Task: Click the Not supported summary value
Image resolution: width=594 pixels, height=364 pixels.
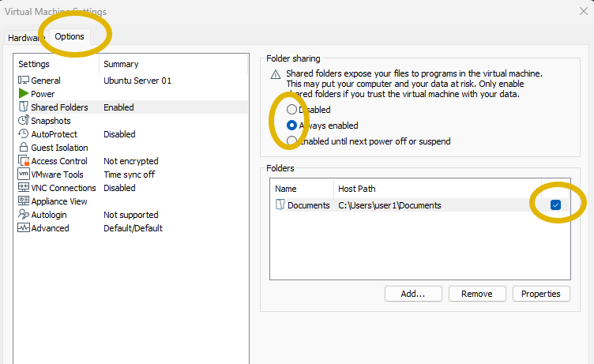Action: pyautogui.click(x=131, y=215)
